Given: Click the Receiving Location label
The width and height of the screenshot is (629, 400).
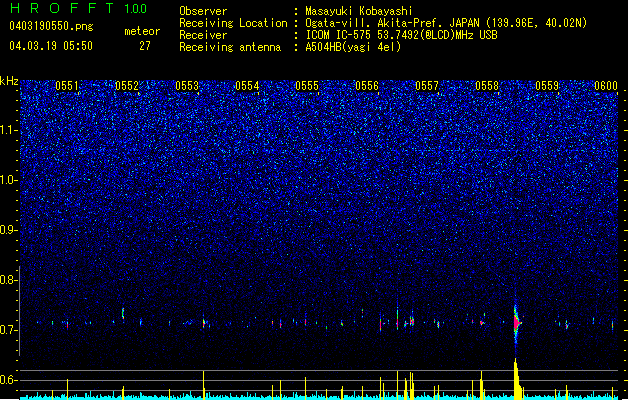Looking at the screenshot, I should [233, 23].
